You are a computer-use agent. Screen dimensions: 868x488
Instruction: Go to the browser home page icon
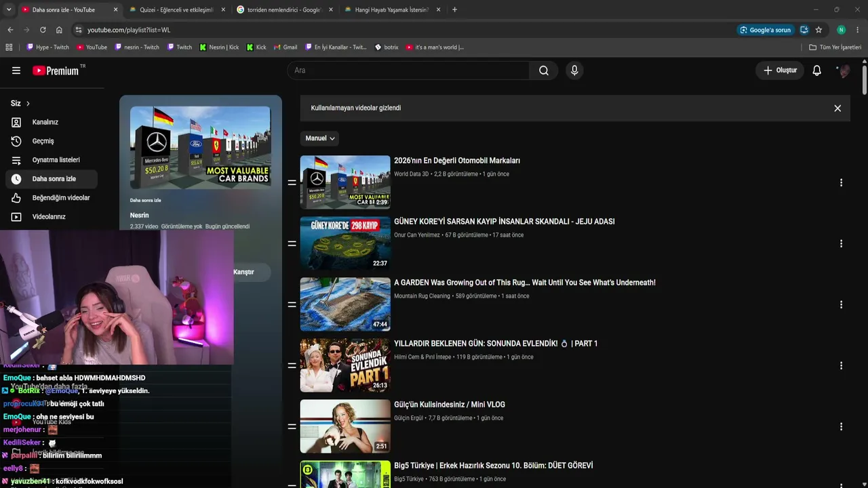[59, 30]
